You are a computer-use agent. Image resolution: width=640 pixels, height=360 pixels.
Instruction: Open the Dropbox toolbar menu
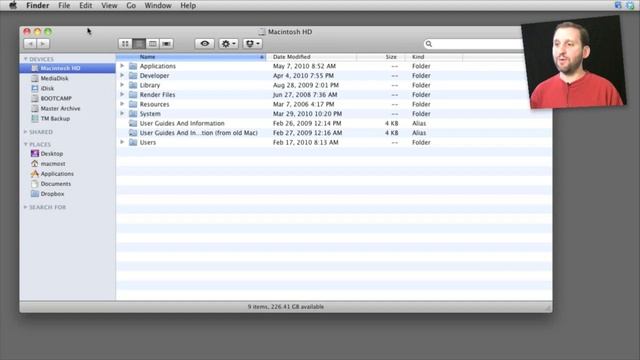252,44
